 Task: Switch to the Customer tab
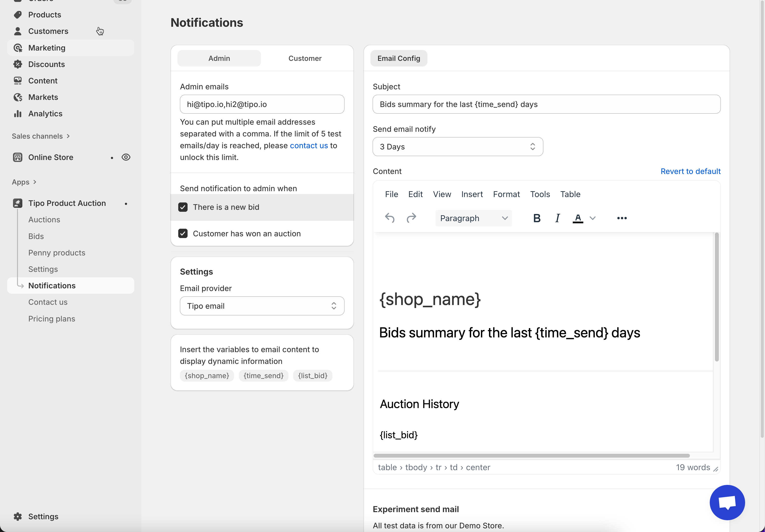304,58
